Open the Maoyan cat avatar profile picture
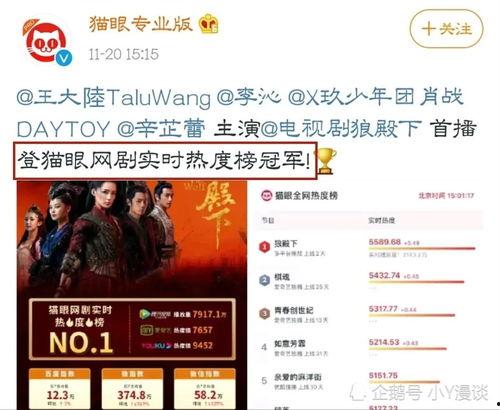500x410 pixels. click(x=45, y=42)
